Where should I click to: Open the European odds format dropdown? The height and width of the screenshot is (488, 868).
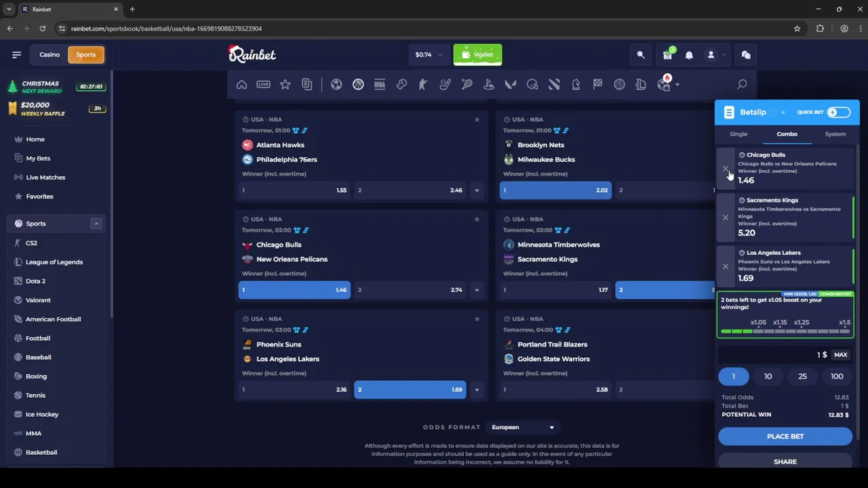(x=522, y=428)
